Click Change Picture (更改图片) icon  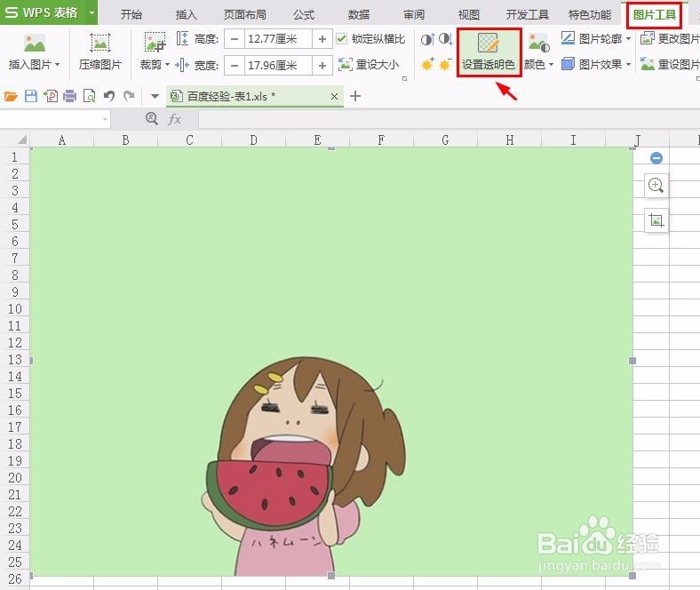pos(648,38)
